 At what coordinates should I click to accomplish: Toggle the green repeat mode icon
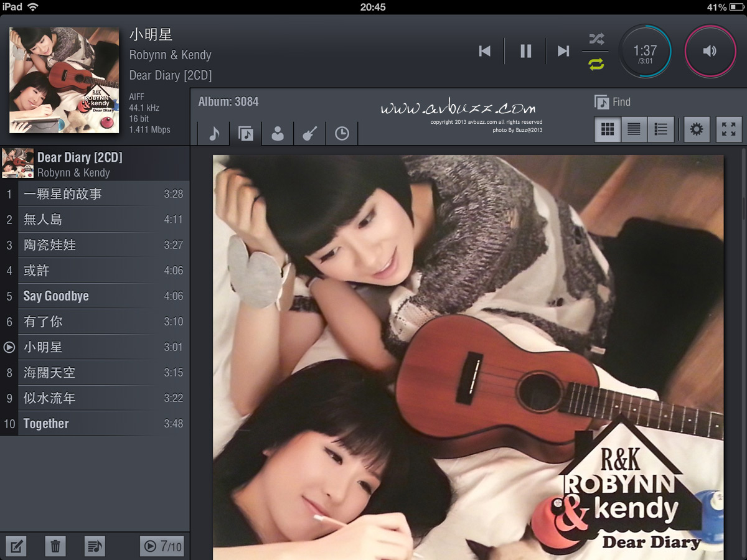tap(596, 63)
